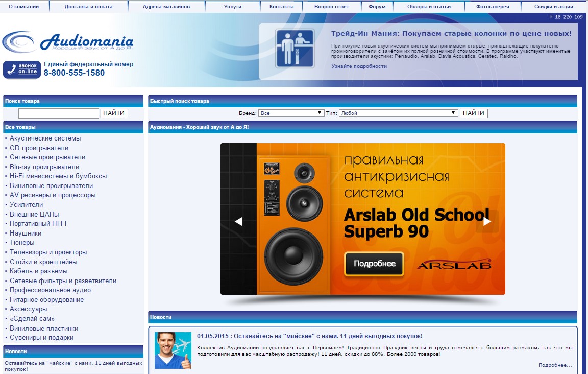
Task: Click the Trade-In Mania counter icon
Action: [295, 49]
